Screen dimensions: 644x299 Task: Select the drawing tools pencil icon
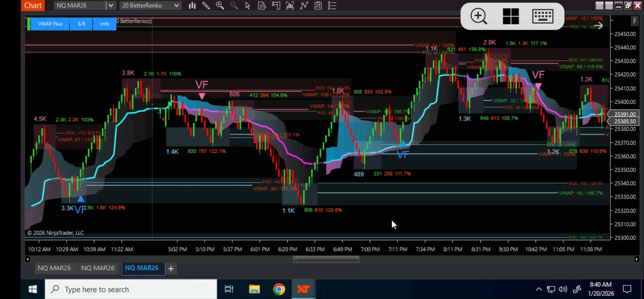(x=206, y=6)
